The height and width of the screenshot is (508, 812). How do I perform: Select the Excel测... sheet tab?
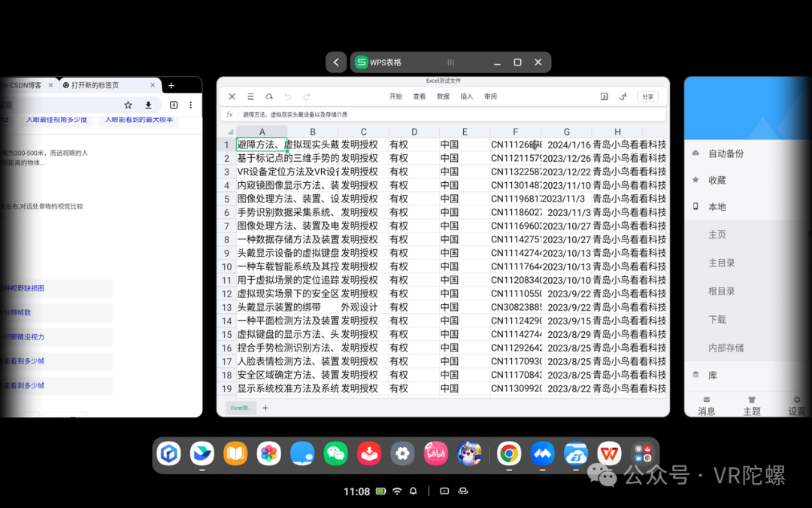pos(241,408)
